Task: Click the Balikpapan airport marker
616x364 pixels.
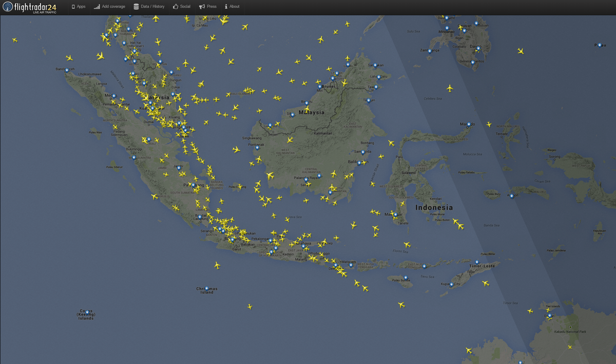Action: tap(359, 163)
